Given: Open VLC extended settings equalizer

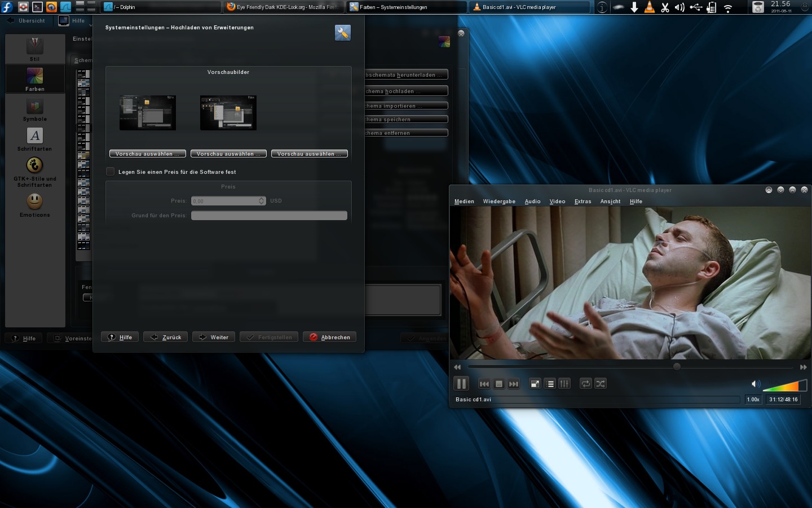Looking at the screenshot, I should click(x=564, y=384).
